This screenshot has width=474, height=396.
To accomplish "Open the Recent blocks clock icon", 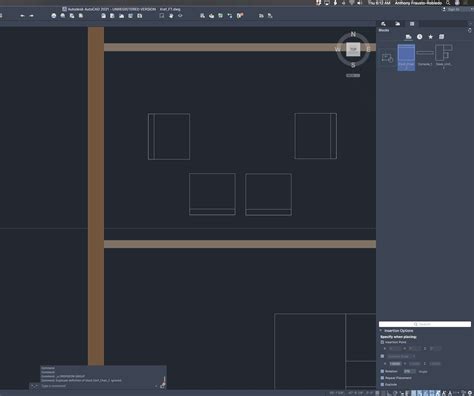I will point(420,37).
